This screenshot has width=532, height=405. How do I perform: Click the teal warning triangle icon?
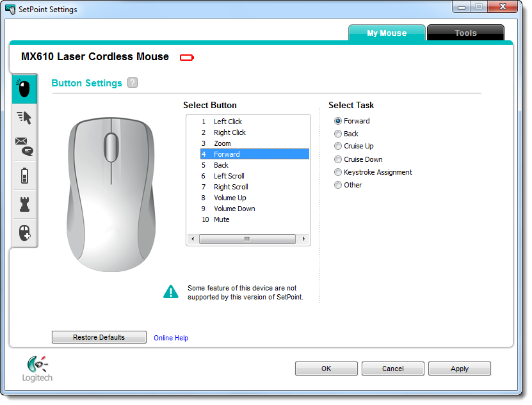pyautogui.click(x=171, y=292)
